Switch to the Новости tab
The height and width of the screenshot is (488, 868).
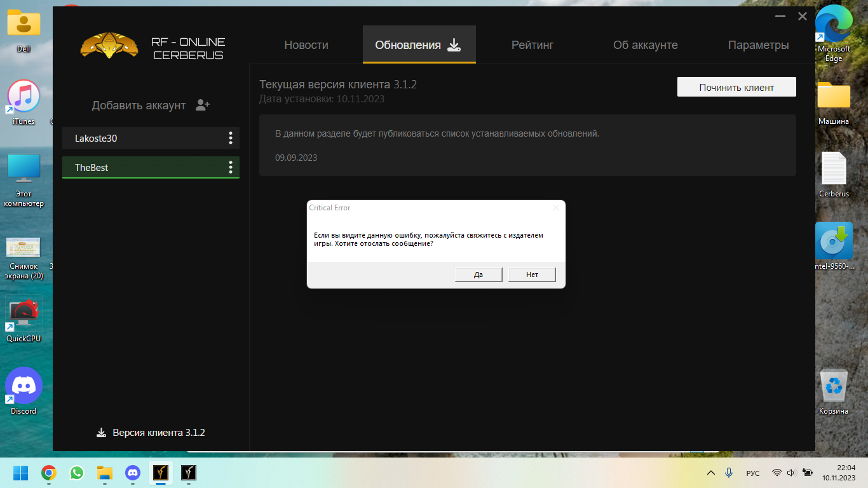306,45
